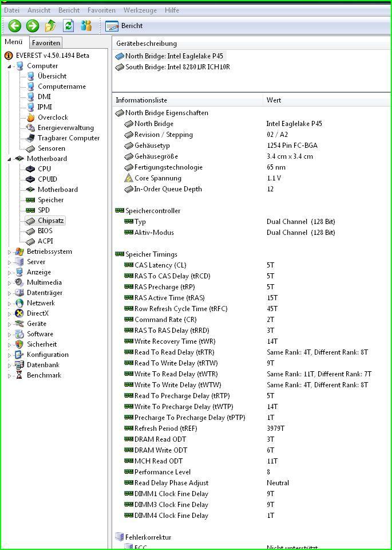
Task: Open Tragbarer Computer laptop icon
Action: (x=31, y=138)
